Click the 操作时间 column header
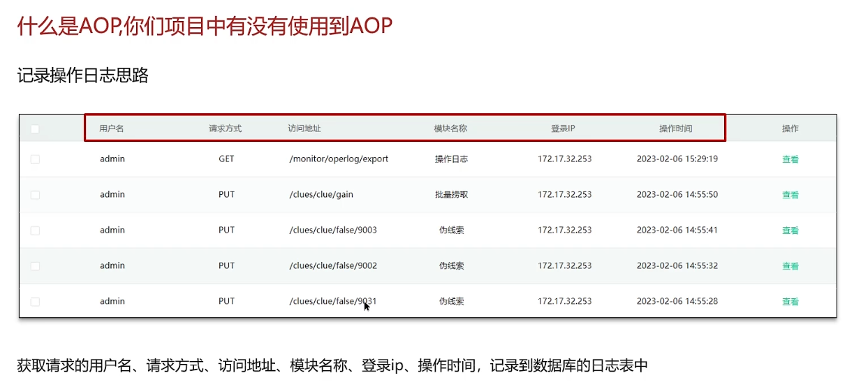The width and height of the screenshot is (868, 387). [676, 129]
